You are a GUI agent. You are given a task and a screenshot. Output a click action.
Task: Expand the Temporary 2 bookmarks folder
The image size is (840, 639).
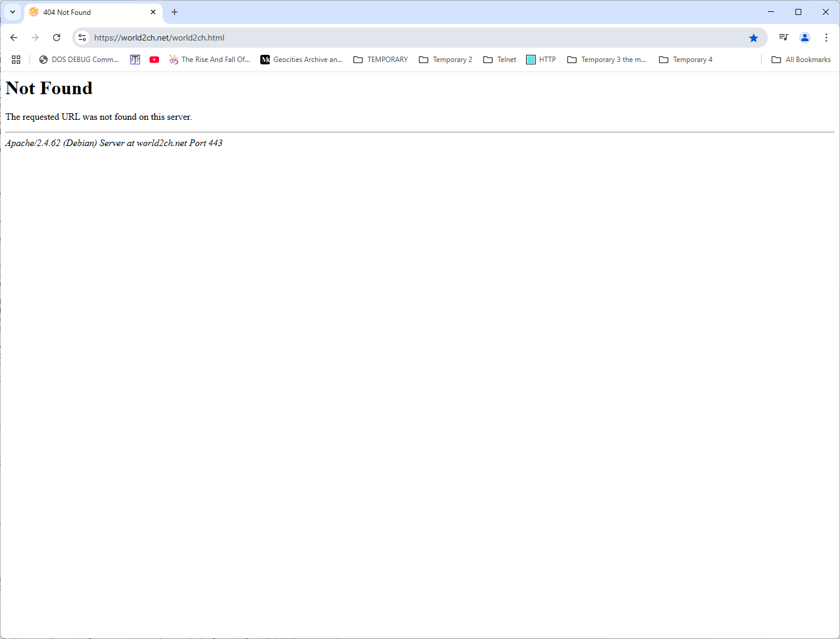(446, 60)
